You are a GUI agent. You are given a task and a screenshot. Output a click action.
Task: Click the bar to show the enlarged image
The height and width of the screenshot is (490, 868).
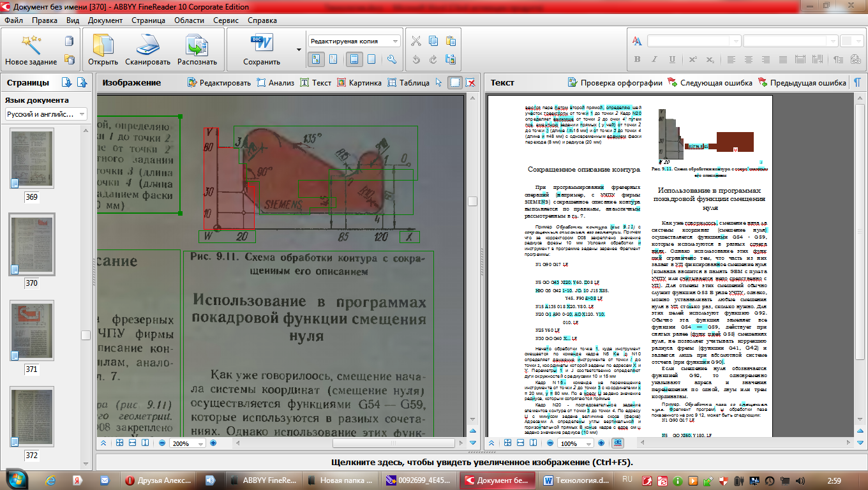[x=482, y=463]
